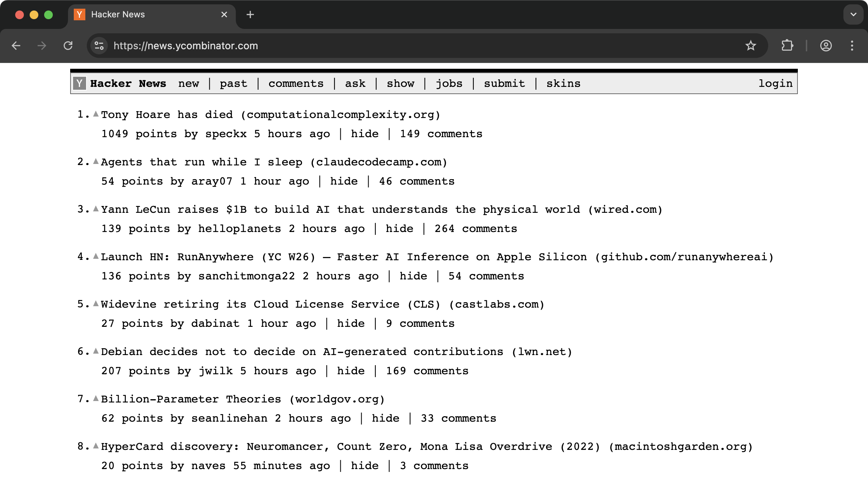868x485 pixels.
Task: Open the browser profile icon
Action: pyautogui.click(x=826, y=46)
